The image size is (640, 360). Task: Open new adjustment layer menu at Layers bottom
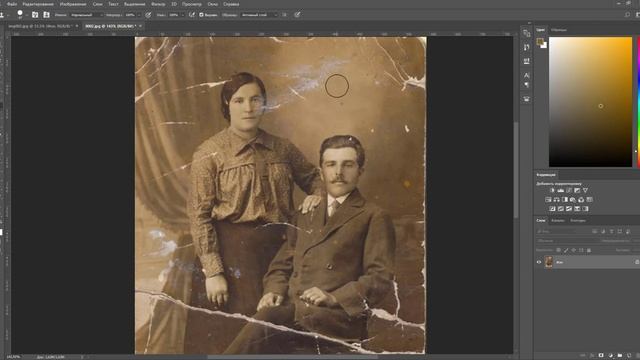coord(610,356)
